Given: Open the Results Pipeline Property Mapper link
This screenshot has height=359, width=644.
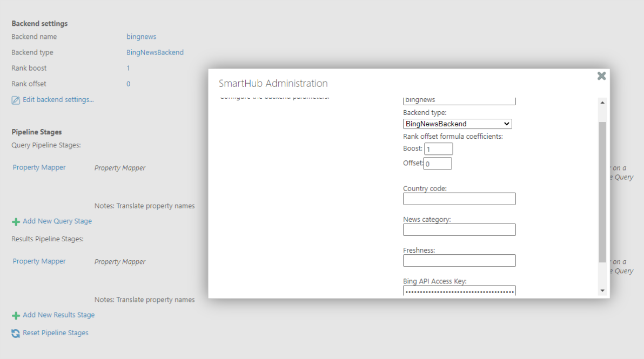Looking at the screenshot, I should [x=39, y=261].
